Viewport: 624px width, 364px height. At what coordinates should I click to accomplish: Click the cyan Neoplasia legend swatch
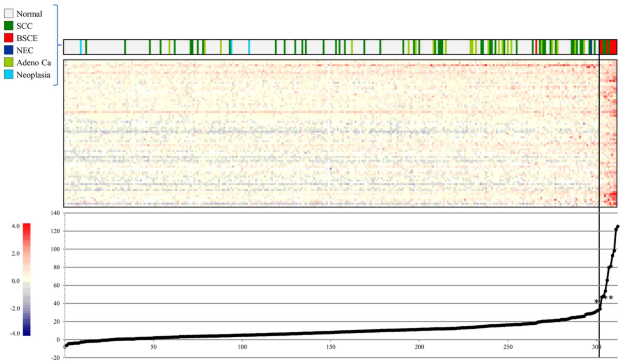point(9,75)
